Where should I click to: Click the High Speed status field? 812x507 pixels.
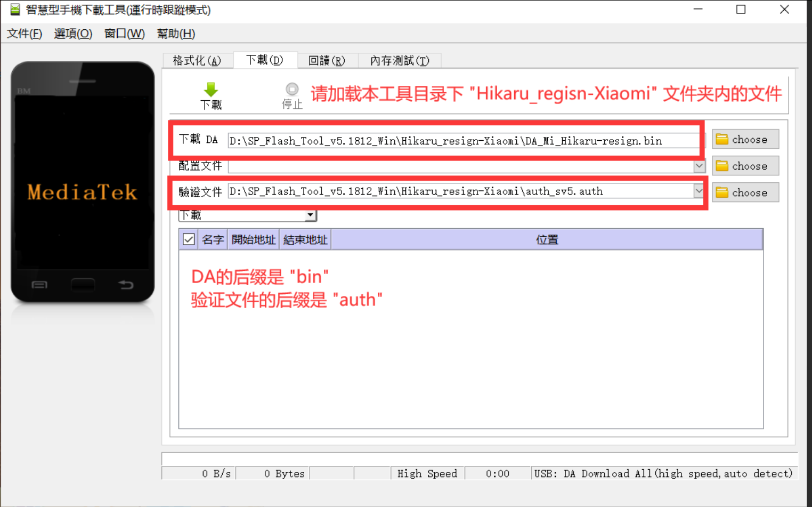pos(427,473)
